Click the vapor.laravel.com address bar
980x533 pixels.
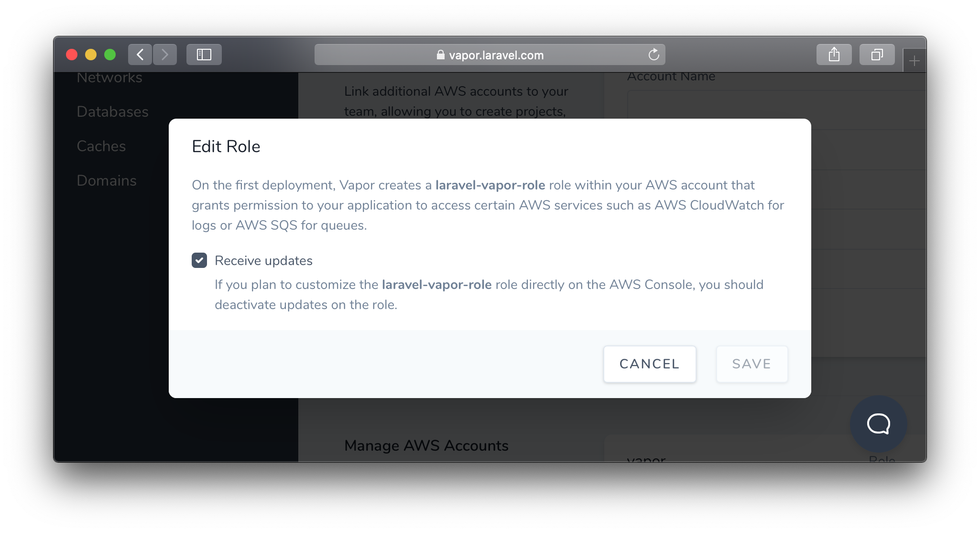[x=490, y=55]
